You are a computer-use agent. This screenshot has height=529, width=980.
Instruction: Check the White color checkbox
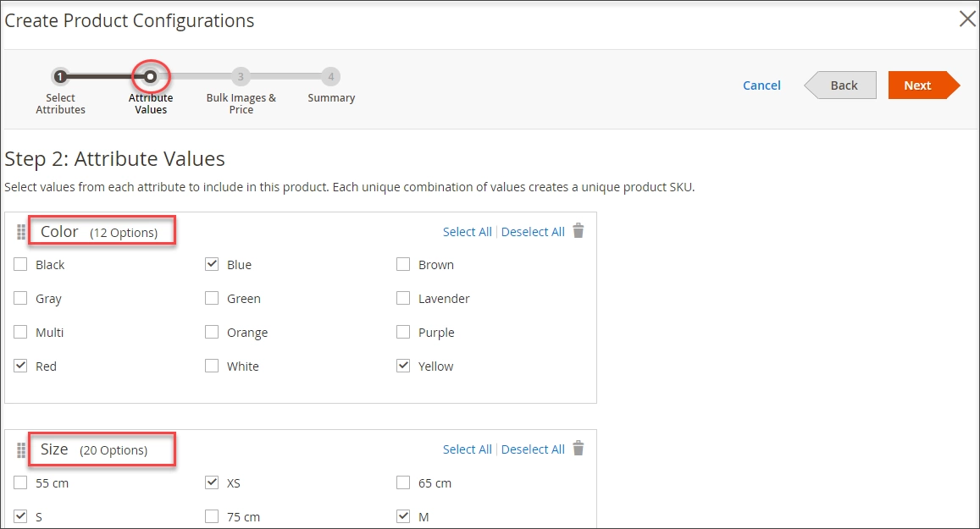click(212, 366)
